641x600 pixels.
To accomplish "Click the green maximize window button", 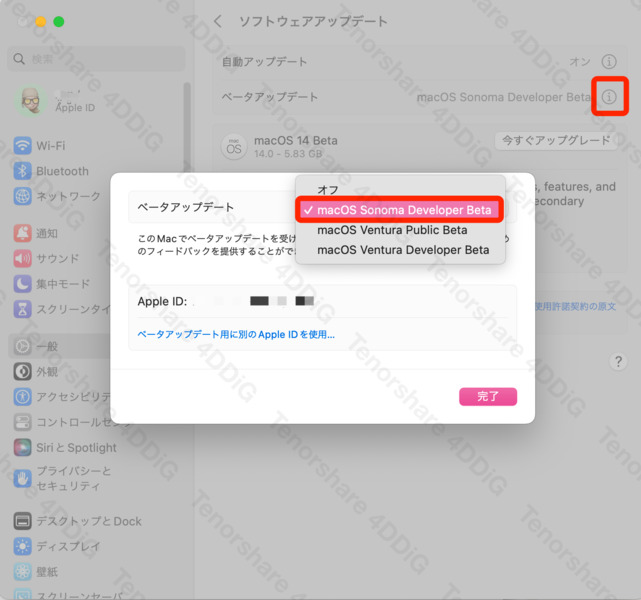I will point(59,21).
